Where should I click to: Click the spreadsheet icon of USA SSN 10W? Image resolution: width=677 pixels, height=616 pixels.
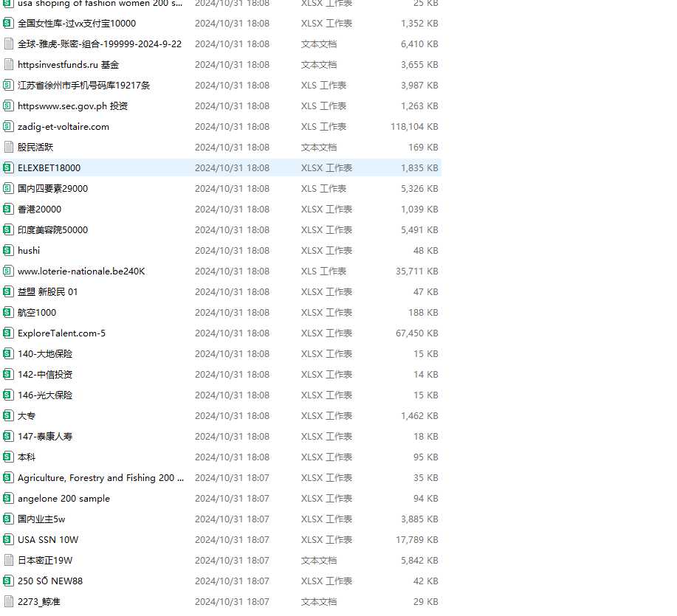[8, 540]
